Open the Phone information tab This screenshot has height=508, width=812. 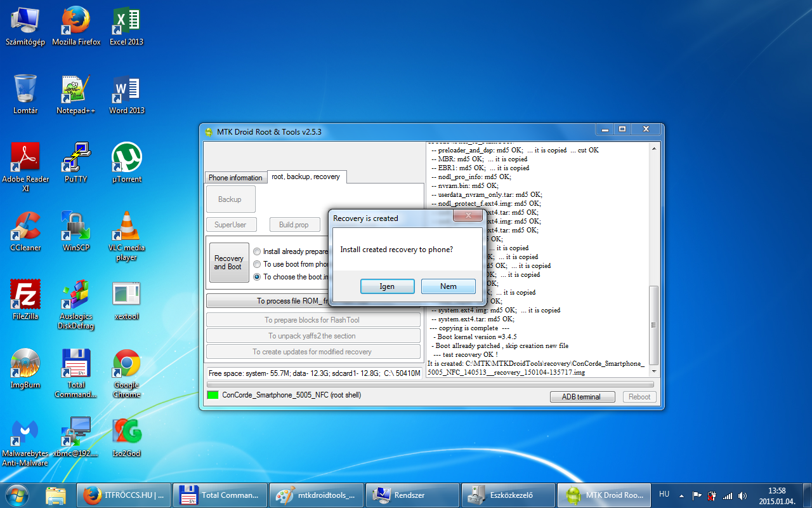[235, 178]
